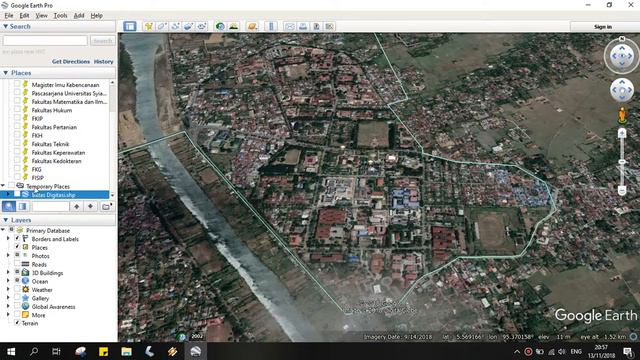
Task: Click in the search input field
Action: pyautogui.click(x=45, y=40)
